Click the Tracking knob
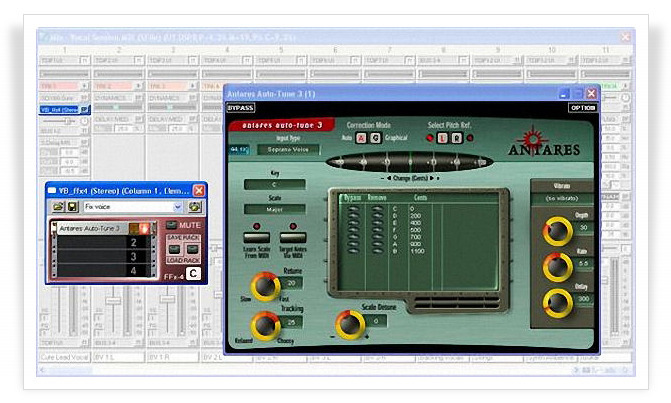This screenshot has width=671, height=403. tap(265, 326)
